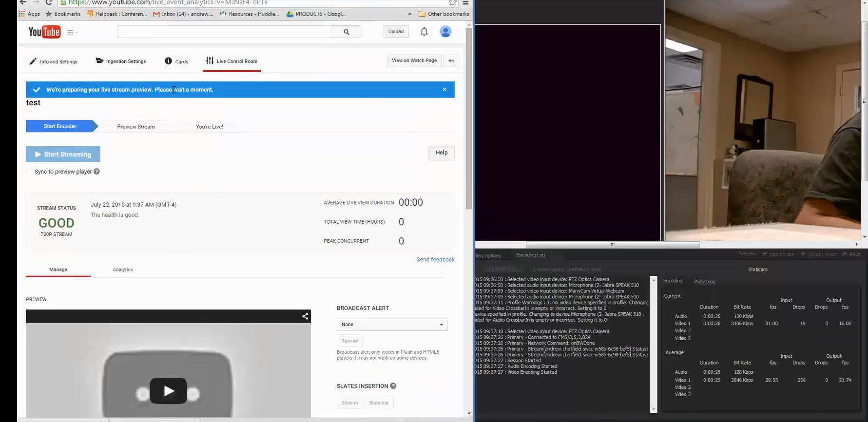Open the Apps bookmark shortcut
The image size is (868, 422).
point(29,14)
